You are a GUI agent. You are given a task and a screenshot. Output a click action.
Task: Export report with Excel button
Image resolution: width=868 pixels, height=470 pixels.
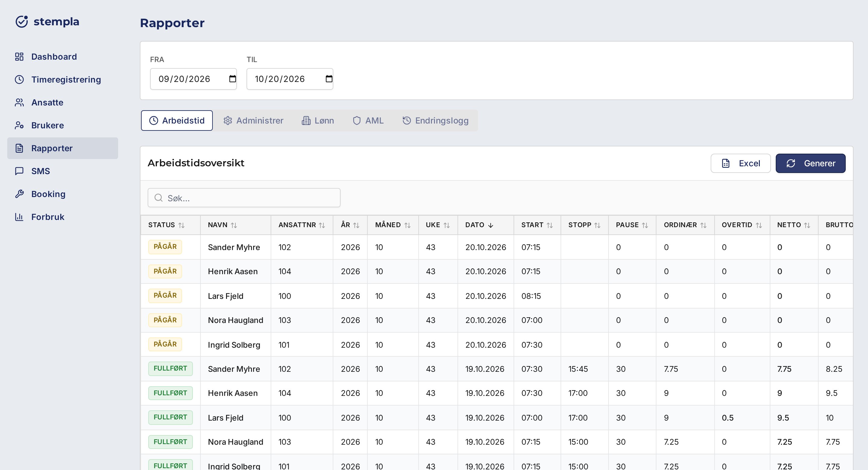741,163
